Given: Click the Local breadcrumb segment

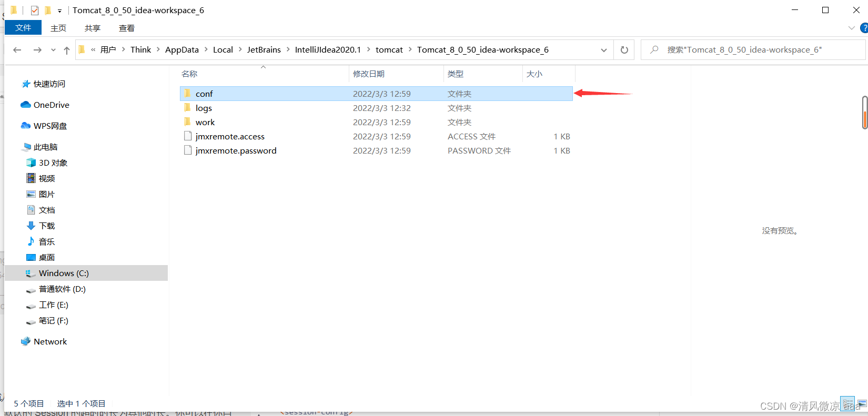Looking at the screenshot, I should point(223,49).
